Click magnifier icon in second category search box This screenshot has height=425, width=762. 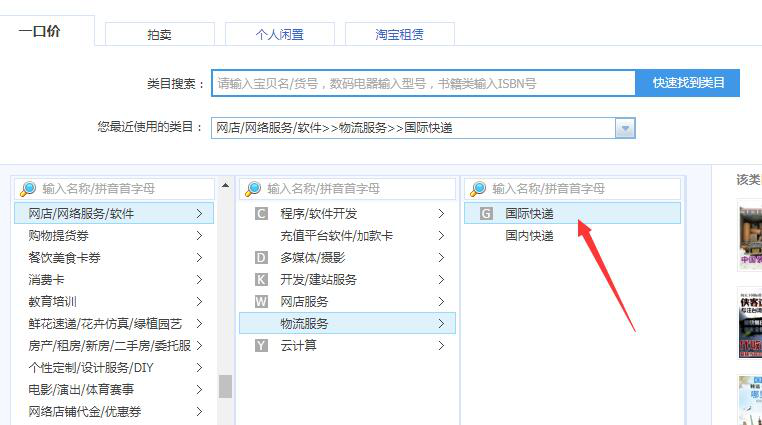click(253, 189)
